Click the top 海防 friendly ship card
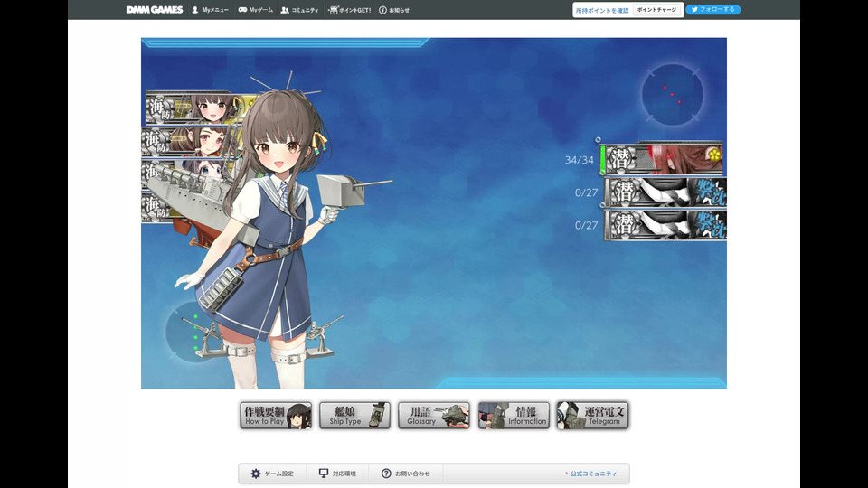 (193, 108)
